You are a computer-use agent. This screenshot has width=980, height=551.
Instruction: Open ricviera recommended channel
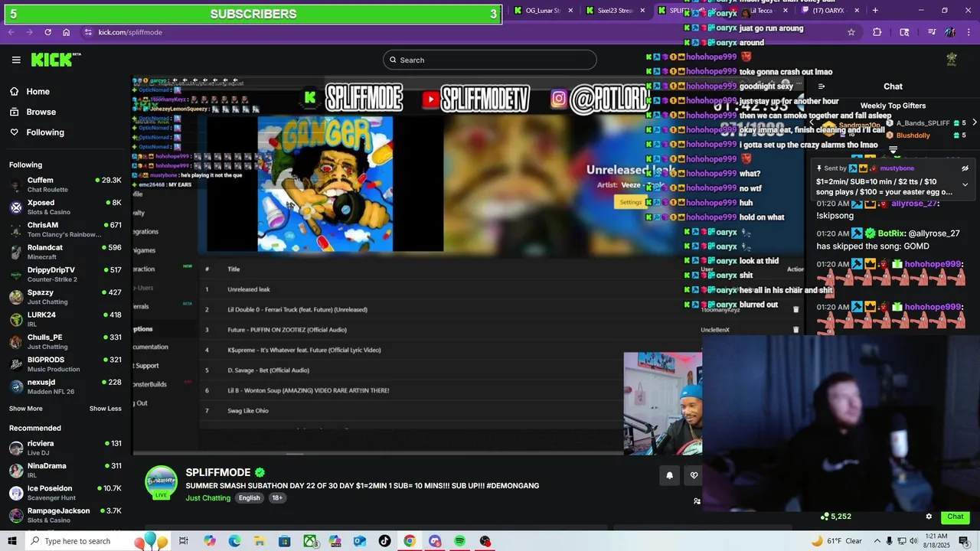(65, 448)
